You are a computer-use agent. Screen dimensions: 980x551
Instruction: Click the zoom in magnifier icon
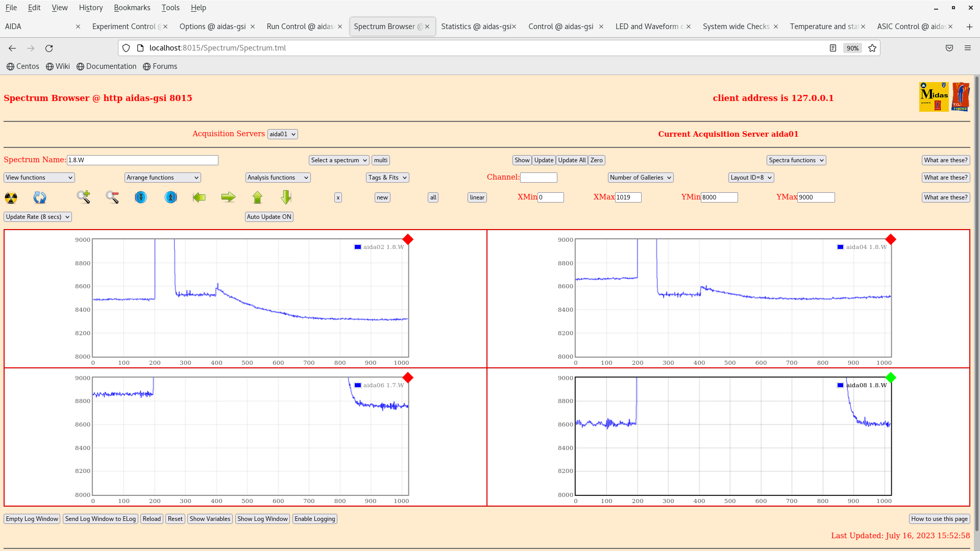83,197
